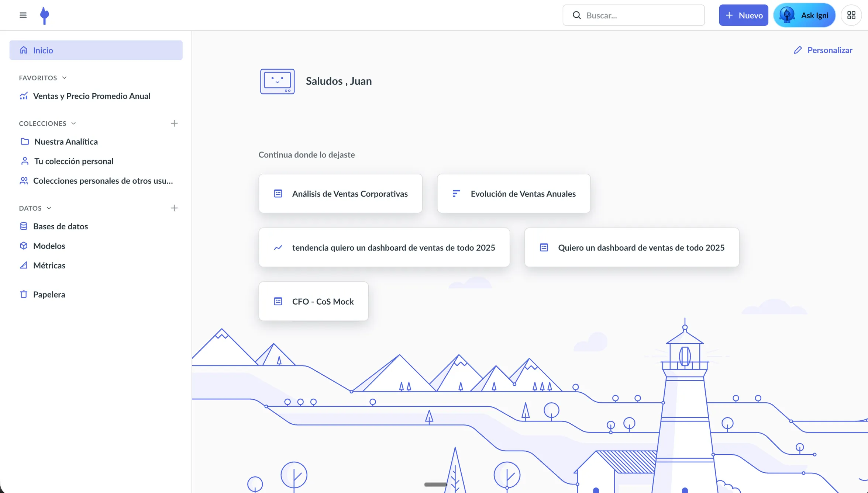Viewport: 868px width, 493px height.
Task: Click the Nuevo button
Action: (x=743, y=15)
